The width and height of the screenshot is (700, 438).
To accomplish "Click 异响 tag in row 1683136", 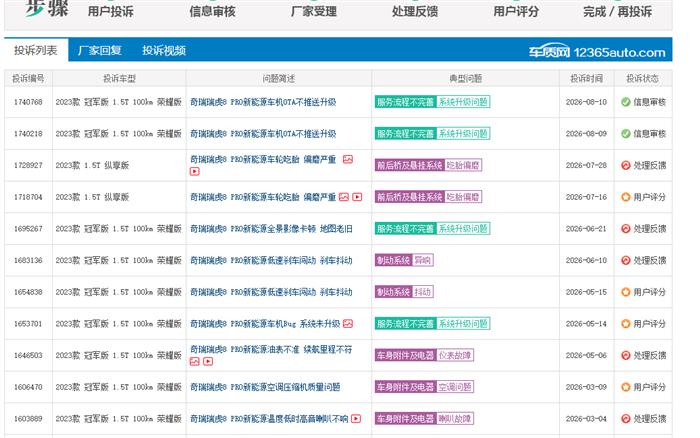I will click(422, 260).
